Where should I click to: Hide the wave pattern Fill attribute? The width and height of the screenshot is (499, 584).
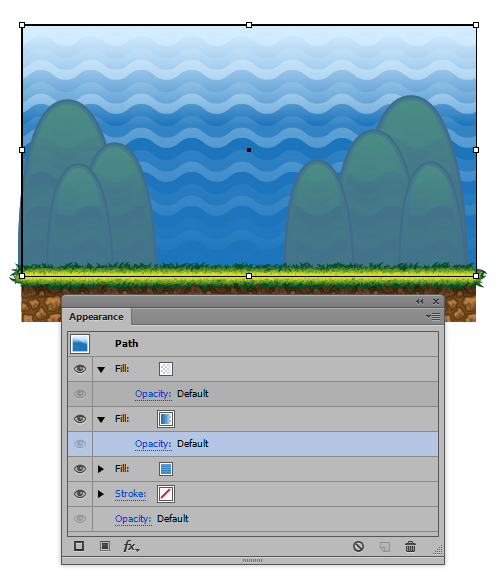[x=80, y=469]
